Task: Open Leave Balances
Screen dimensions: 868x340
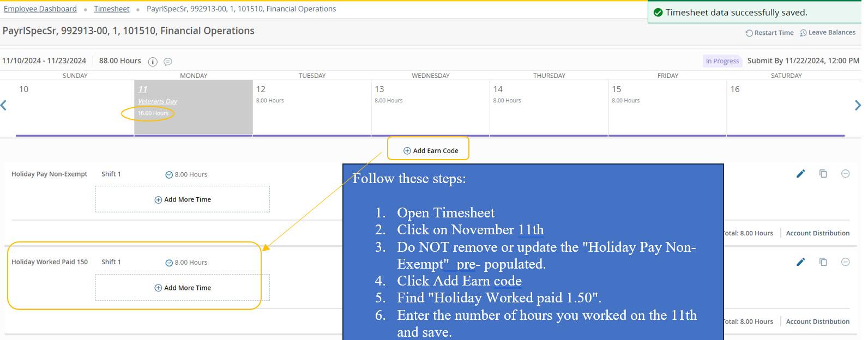Action: click(x=827, y=33)
